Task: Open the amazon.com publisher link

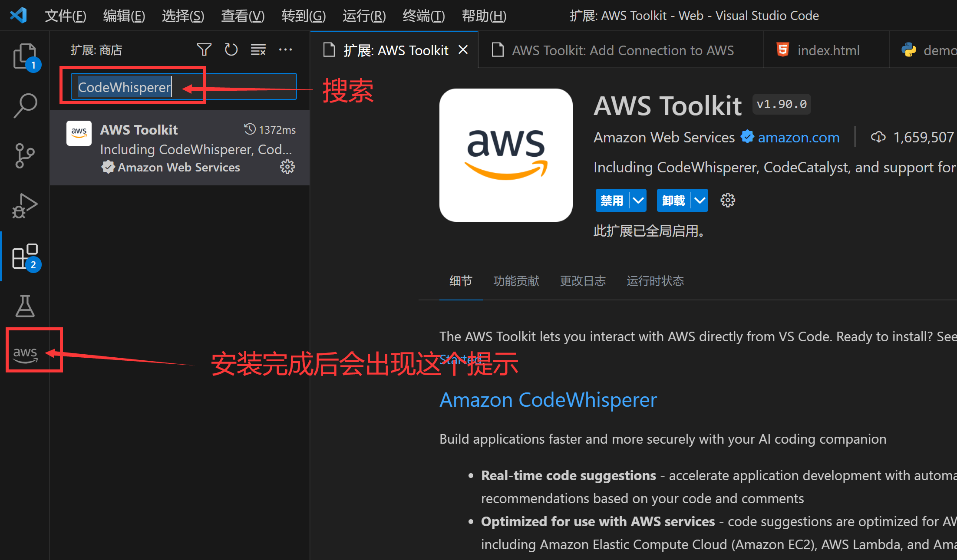Action: click(x=799, y=137)
